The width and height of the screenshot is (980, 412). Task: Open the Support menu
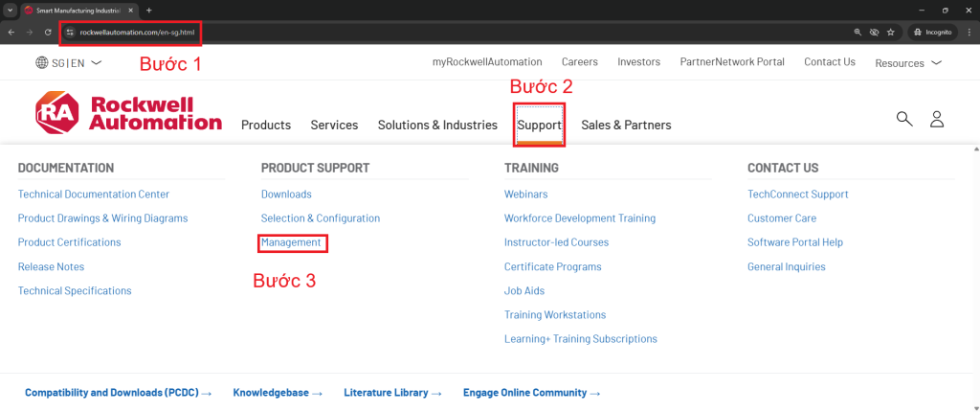pos(539,125)
